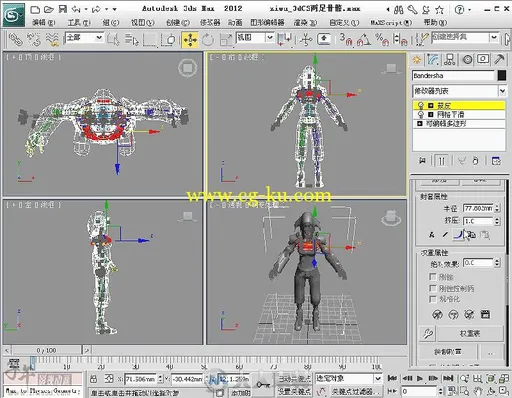Click the Weight Table button
This screenshot has width=512, height=398.
pos(470,333)
